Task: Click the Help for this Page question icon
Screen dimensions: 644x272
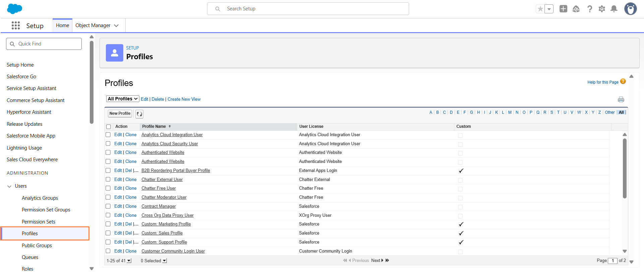Action: coord(623,81)
